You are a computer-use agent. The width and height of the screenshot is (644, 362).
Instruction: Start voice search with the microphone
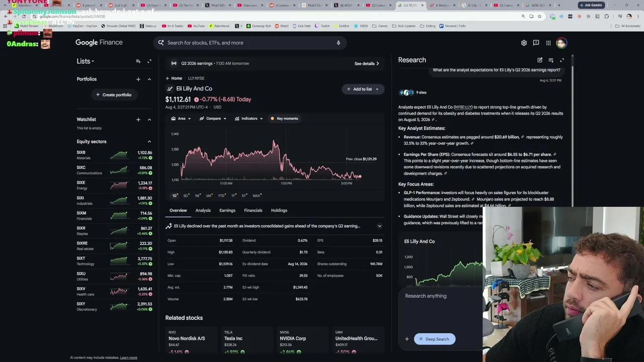[x=339, y=43]
